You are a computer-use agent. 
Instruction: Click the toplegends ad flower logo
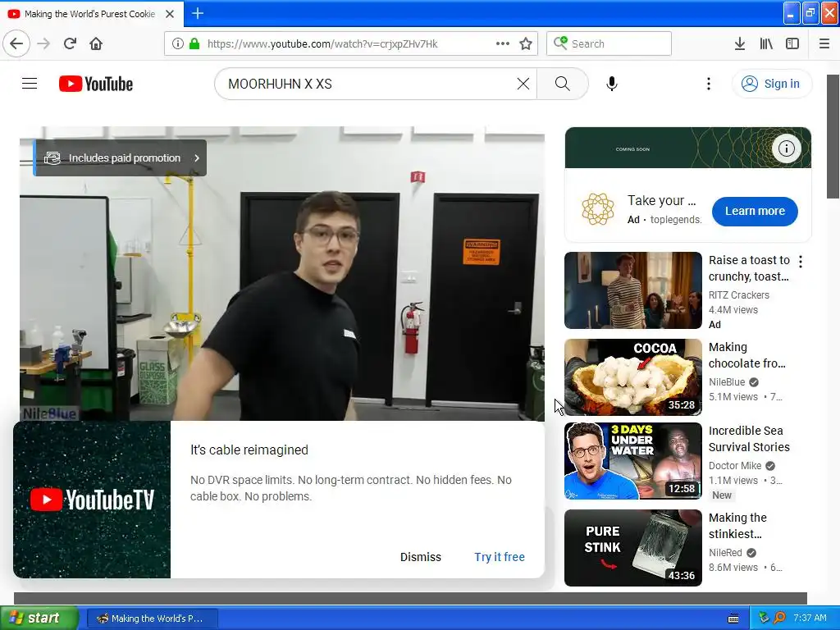(x=597, y=209)
